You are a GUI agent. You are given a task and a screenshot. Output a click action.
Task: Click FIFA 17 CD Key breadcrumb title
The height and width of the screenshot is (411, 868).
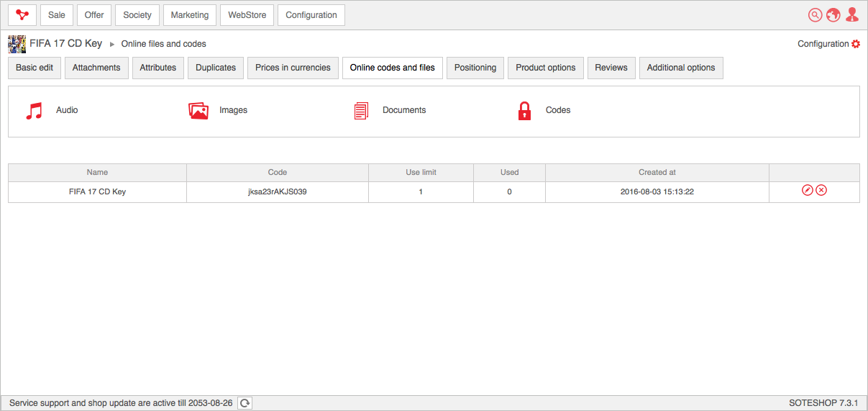click(66, 44)
